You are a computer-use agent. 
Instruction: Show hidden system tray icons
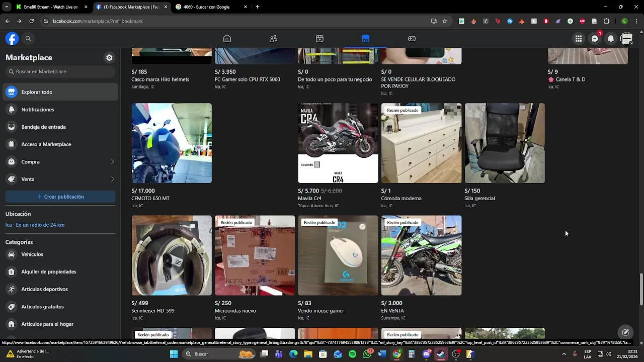tap(564, 354)
